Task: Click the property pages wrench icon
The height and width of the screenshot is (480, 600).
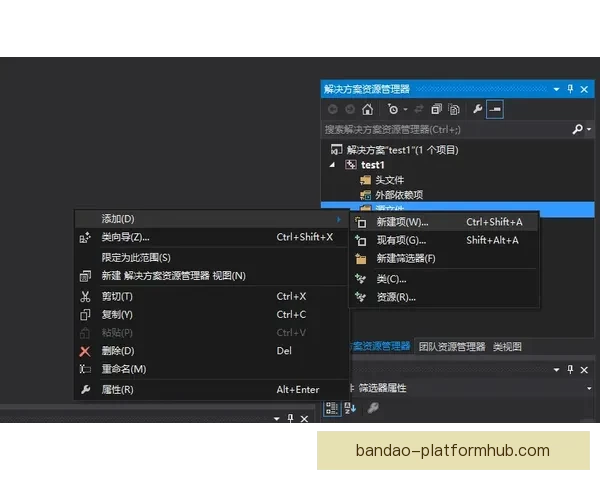Action: tap(372, 408)
